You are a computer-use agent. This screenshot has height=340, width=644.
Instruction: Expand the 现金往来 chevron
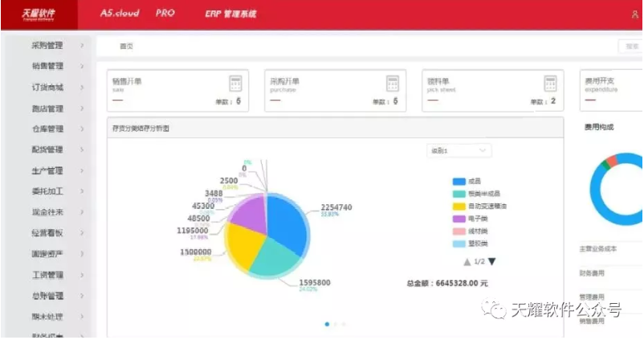pyautogui.click(x=82, y=212)
